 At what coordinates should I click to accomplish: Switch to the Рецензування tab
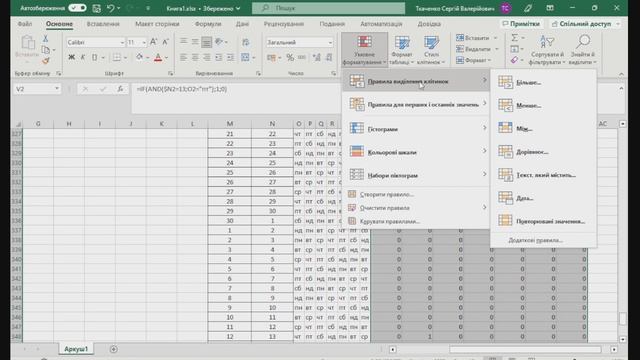284,24
